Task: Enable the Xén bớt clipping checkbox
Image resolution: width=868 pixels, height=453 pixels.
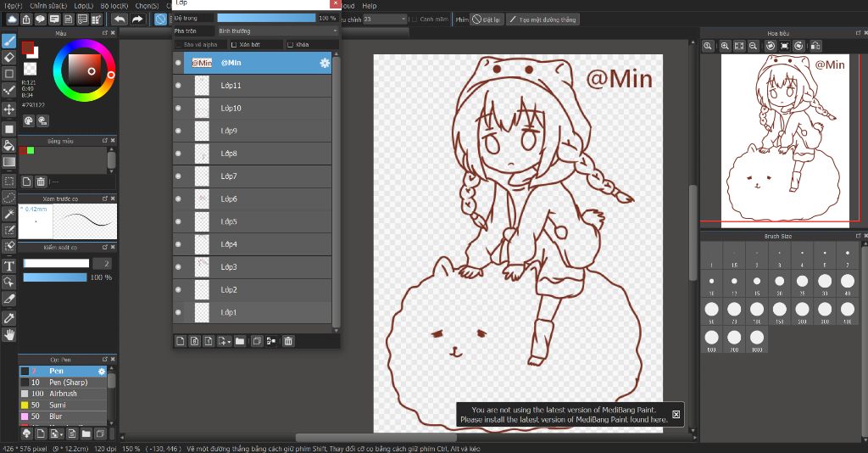Action: (234, 44)
